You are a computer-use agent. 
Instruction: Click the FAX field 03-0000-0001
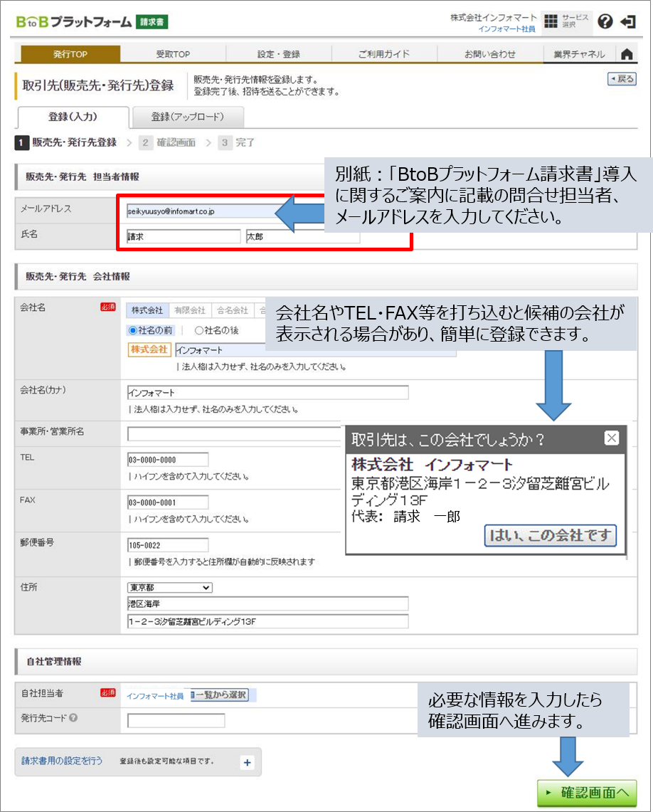tap(168, 502)
